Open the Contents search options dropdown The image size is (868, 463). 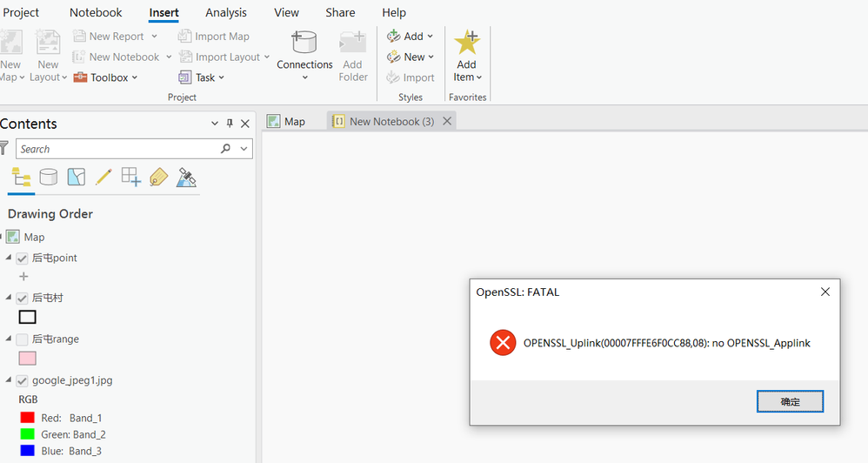pos(244,149)
